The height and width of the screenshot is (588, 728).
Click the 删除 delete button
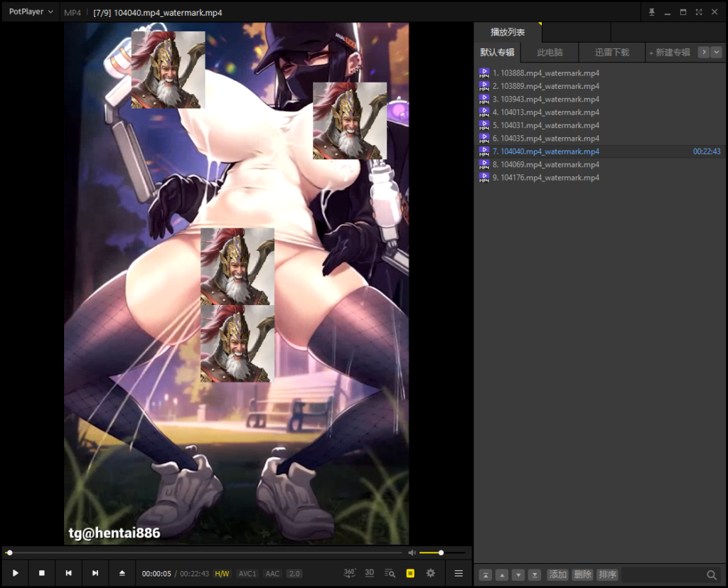(582, 574)
